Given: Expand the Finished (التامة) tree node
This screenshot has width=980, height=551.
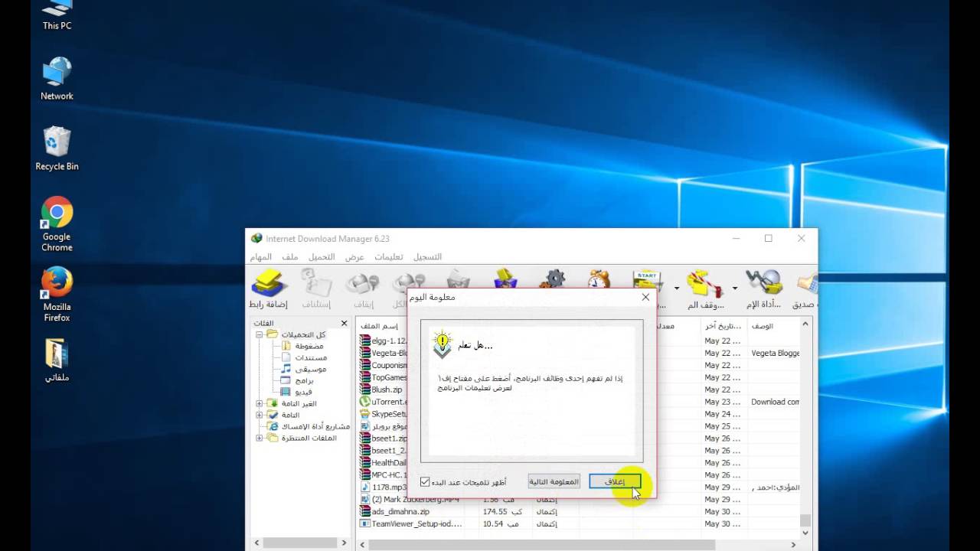Looking at the screenshot, I should point(260,415).
